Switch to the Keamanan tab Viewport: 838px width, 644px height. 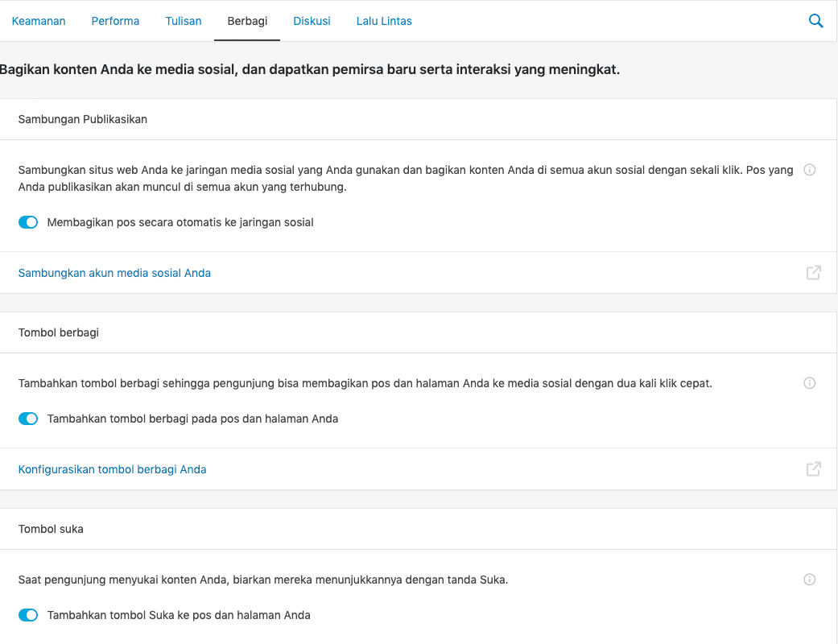point(39,21)
